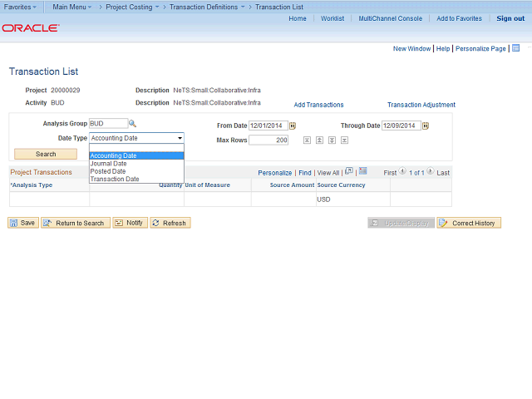The width and height of the screenshot is (532, 399).
Task: Sort by Unit of Measure column header
Action: (207, 185)
